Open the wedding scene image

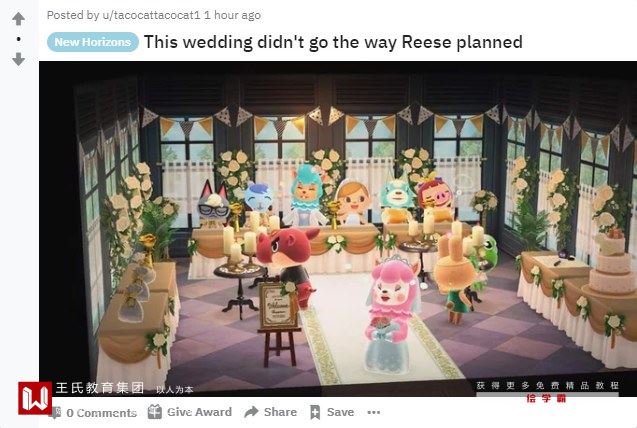coord(338,229)
